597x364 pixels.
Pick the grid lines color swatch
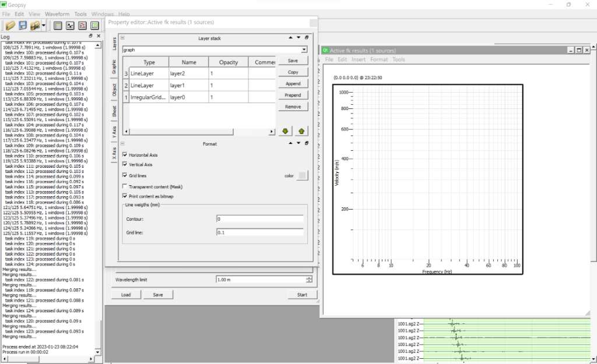point(301,175)
